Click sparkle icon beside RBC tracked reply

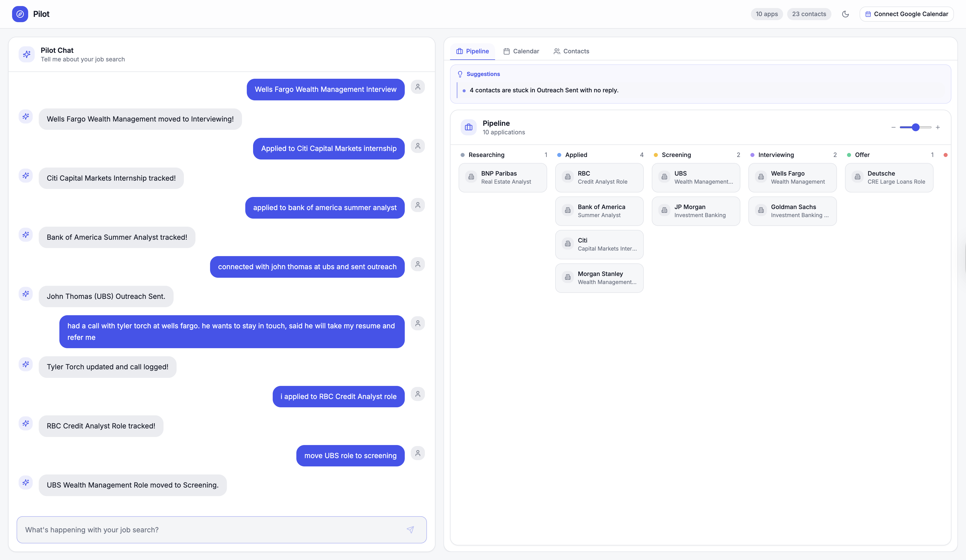tap(26, 423)
